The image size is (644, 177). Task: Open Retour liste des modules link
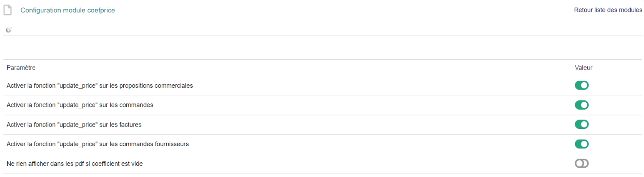click(x=608, y=10)
